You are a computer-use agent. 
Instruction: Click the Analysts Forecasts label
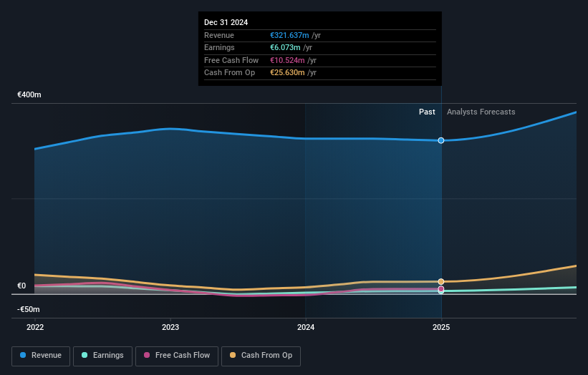click(481, 112)
